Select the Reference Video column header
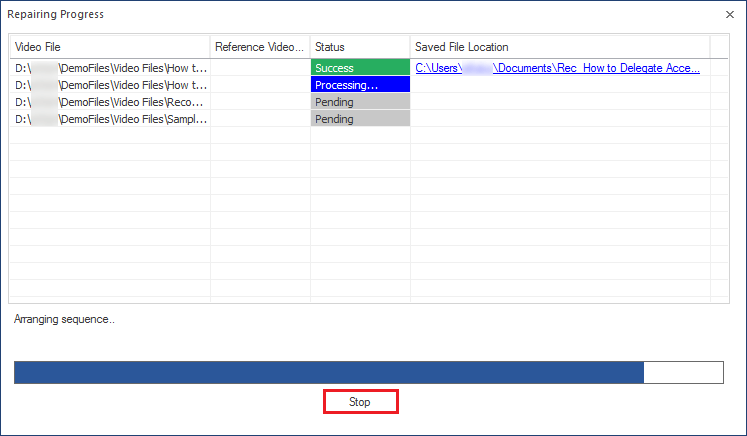Screen dimensions: 747x436 [x=260, y=47]
